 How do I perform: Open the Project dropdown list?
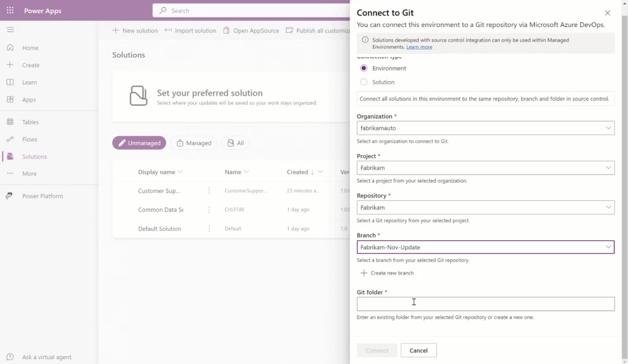(x=608, y=167)
